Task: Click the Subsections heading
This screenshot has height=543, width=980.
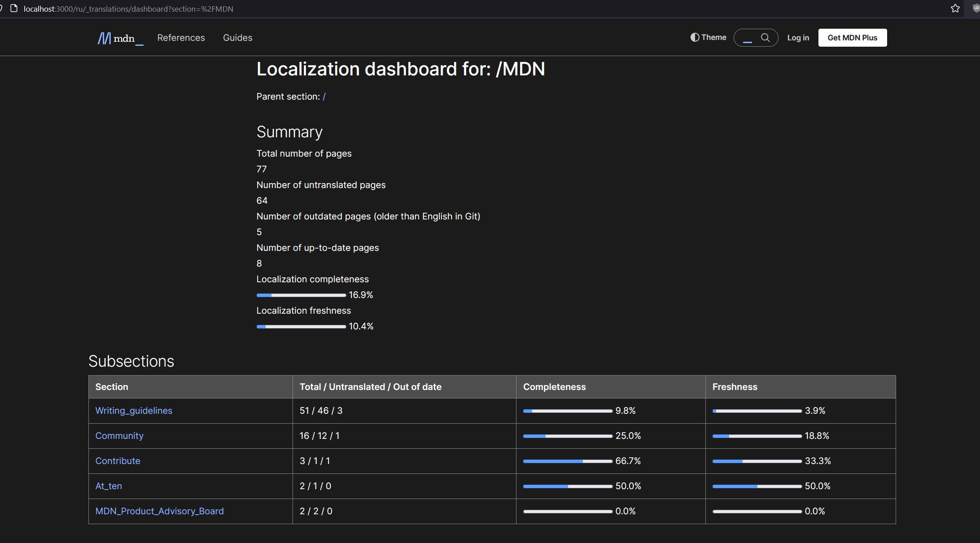Action: [x=131, y=361]
